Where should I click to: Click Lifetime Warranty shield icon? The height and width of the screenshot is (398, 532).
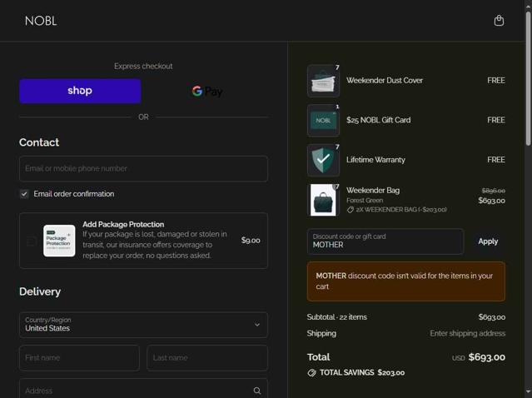323,160
